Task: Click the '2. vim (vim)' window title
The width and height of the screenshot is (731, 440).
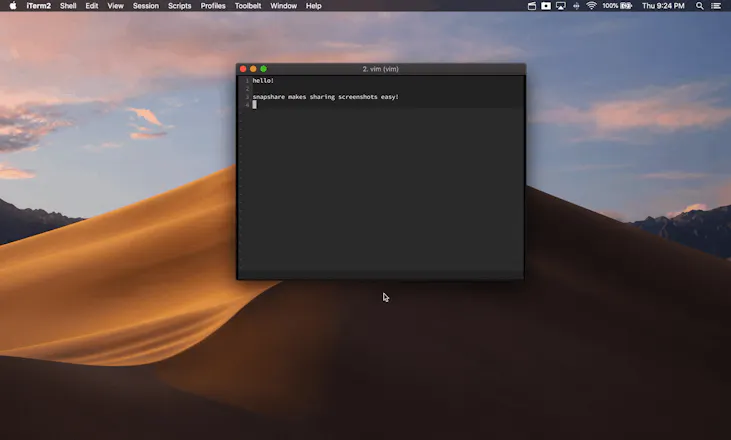Action: (x=380, y=69)
